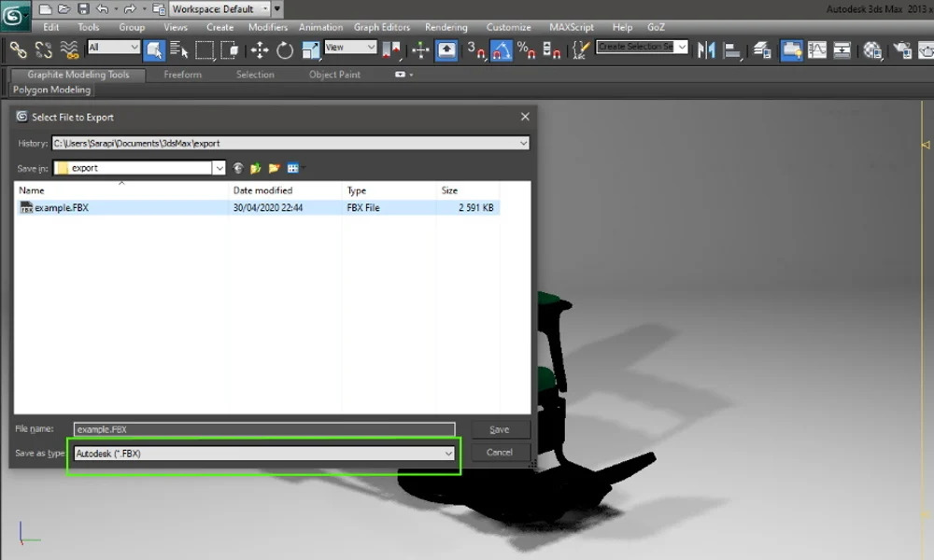Screen dimensions: 934x560
Task: Open the Material Editor
Action: click(870, 49)
